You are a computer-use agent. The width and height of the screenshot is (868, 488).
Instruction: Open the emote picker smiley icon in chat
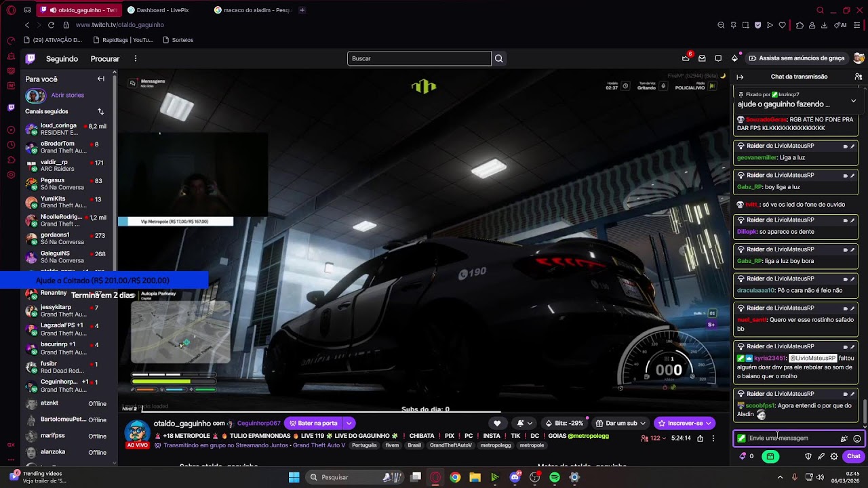[x=857, y=439]
